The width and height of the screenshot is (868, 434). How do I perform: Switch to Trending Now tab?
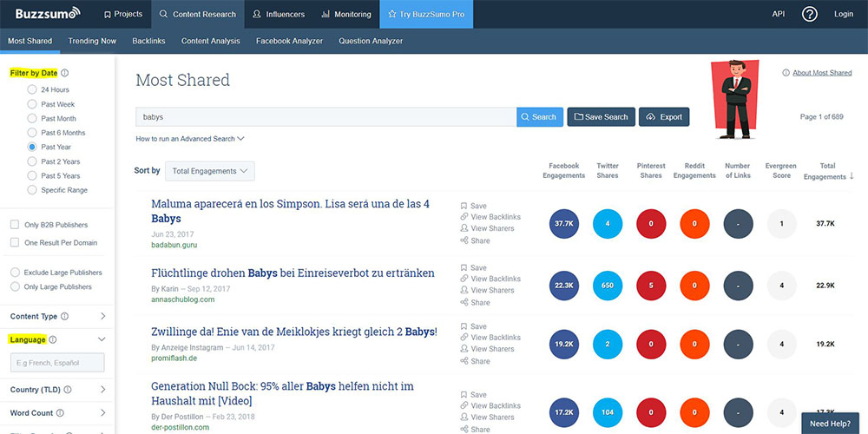pos(92,41)
